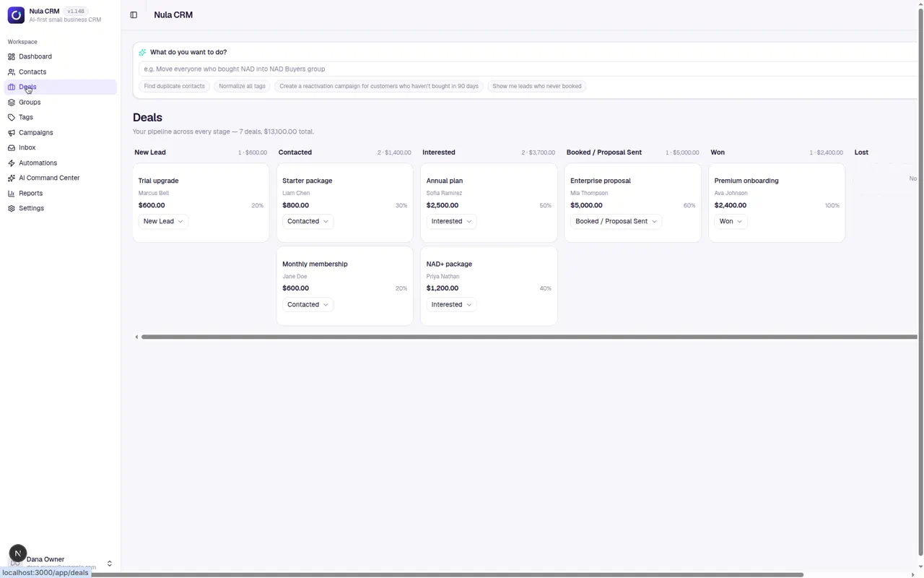The width and height of the screenshot is (924, 578).
Task: Open stage dropdown on NAD+ package deal
Action: coord(451,304)
